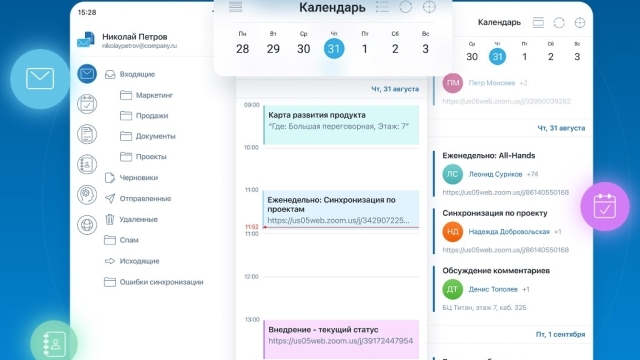
Task: Open the globe icon in the sidebar
Action: 87,224
